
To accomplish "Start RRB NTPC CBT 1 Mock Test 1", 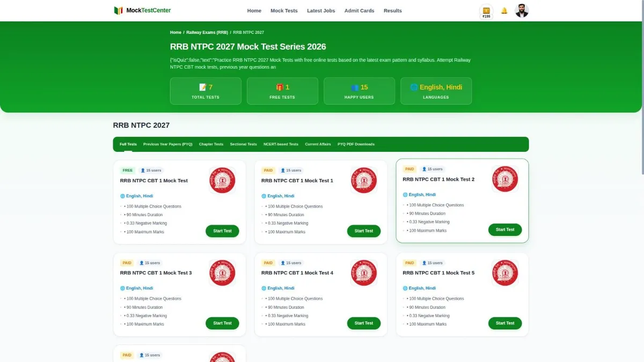I will [364, 231].
